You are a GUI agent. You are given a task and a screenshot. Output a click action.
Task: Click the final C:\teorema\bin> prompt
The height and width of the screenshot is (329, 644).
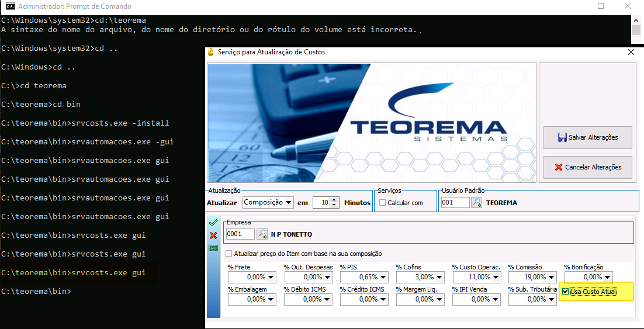[36, 291]
